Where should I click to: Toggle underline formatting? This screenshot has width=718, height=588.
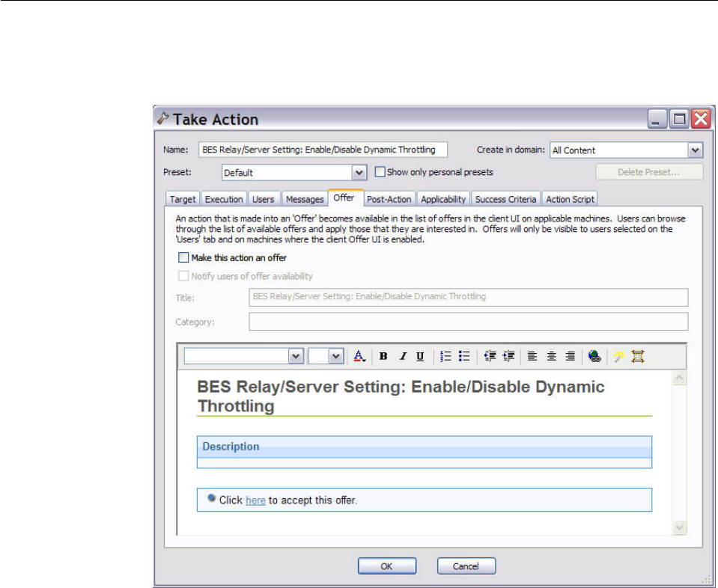click(x=420, y=356)
